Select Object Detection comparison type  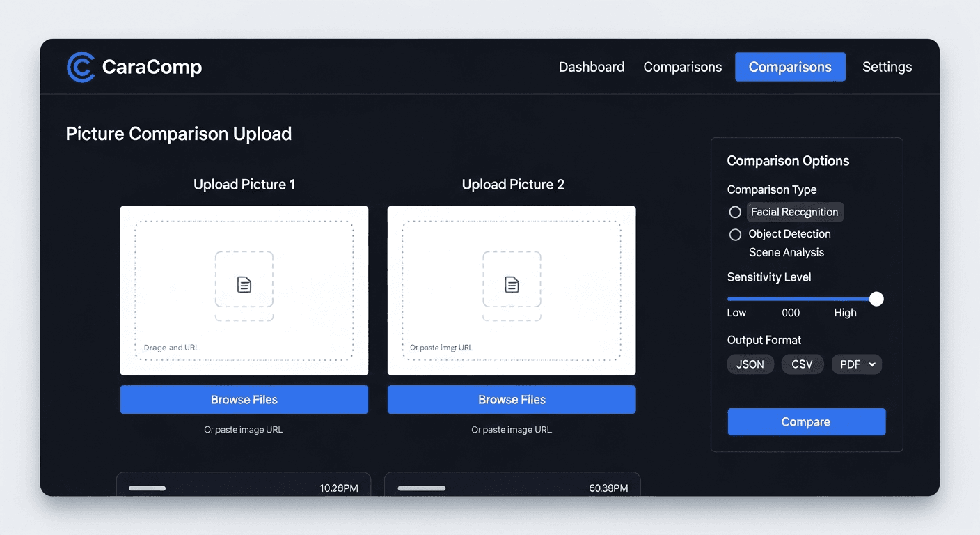(x=735, y=234)
